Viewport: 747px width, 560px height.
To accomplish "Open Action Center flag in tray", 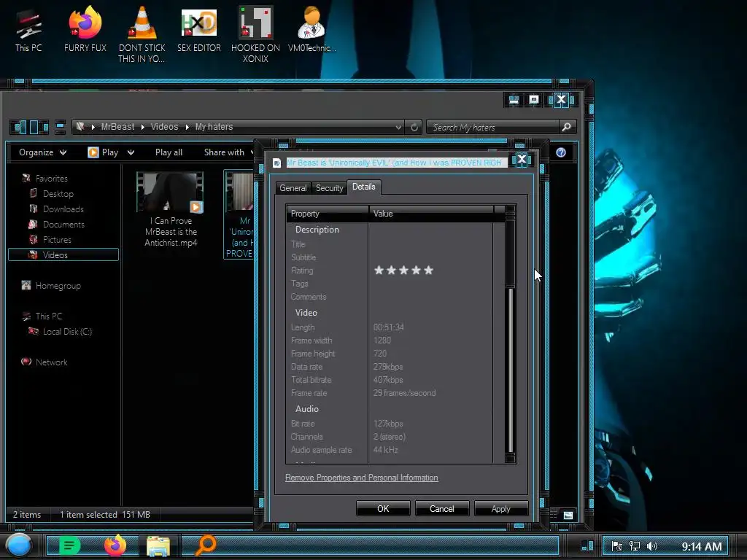I will point(616,546).
